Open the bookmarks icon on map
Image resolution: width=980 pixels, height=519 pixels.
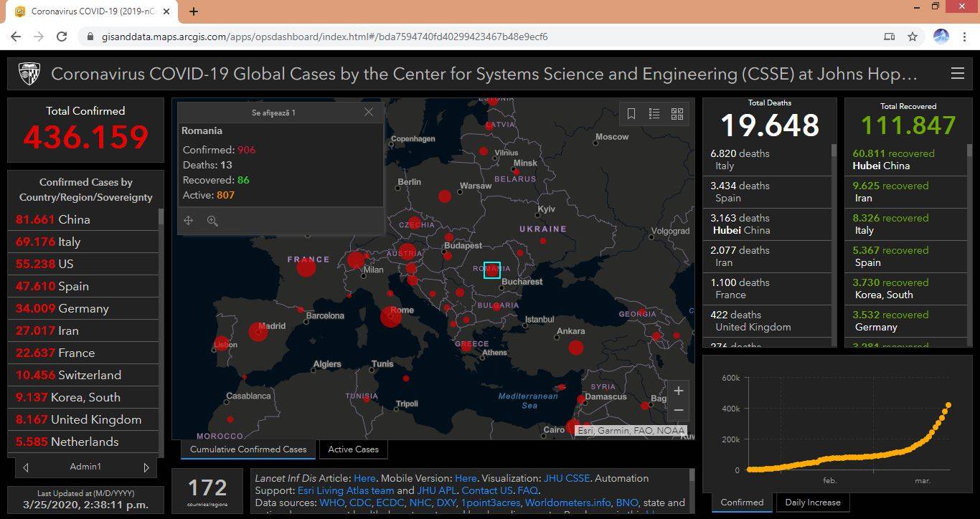(631, 114)
